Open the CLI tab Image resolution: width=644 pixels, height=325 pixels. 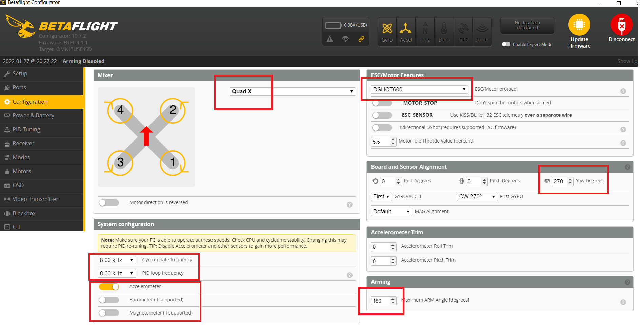[x=42, y=226]
